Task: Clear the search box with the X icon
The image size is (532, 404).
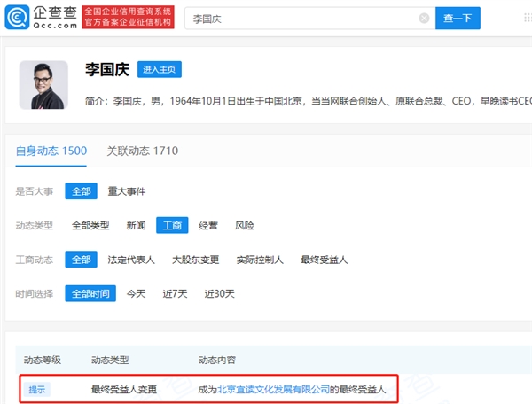Action: pyautogui.click(x=424, y=18)
